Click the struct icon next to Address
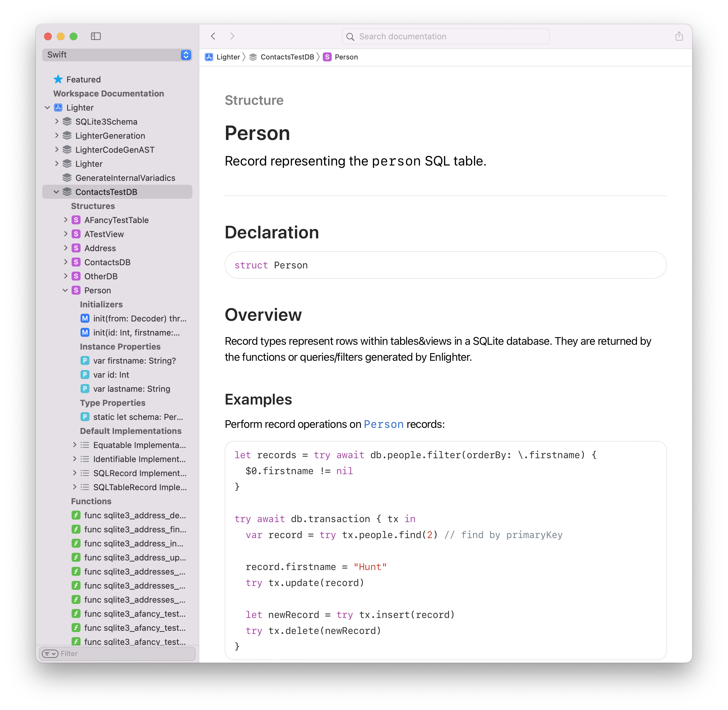This screenshot has height=710, width=728. (76, 248)
